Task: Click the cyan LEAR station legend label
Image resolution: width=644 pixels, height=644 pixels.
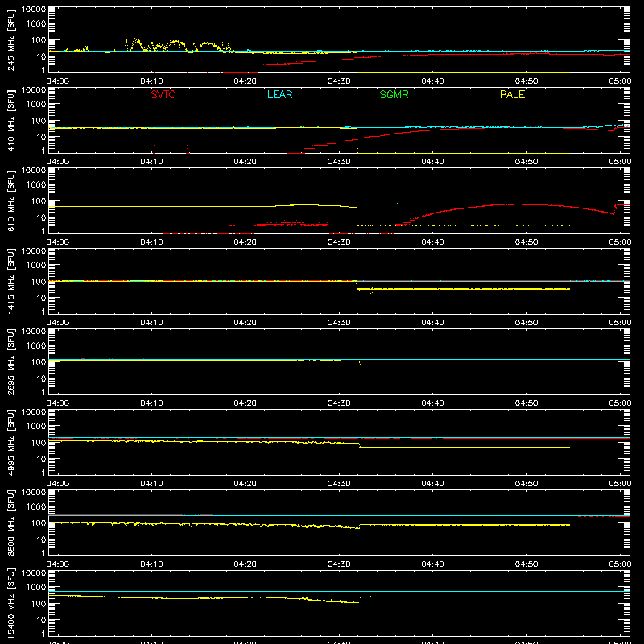Action: click(x=279, y=94)
